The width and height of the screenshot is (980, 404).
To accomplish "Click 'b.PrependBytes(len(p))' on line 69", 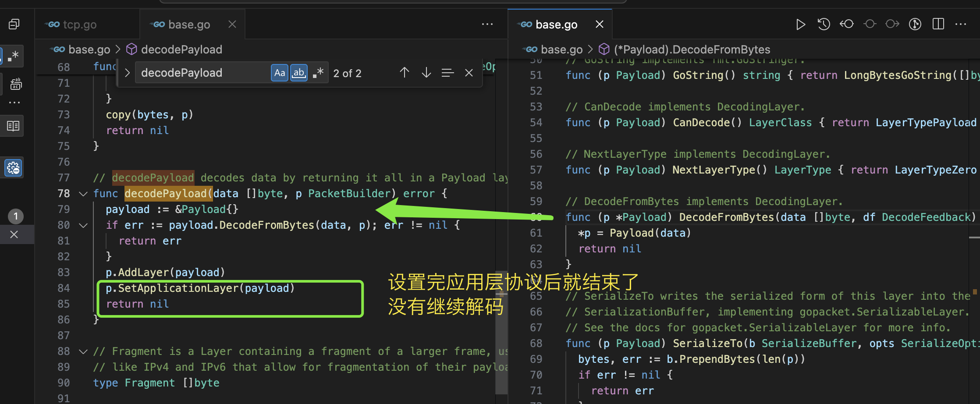I will [736, 359].
